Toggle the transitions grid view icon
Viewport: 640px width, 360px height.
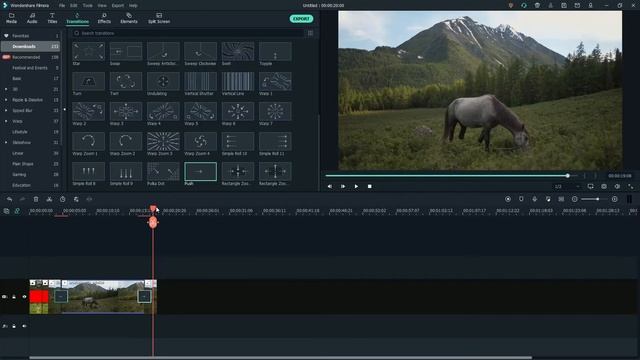[310, 33]
